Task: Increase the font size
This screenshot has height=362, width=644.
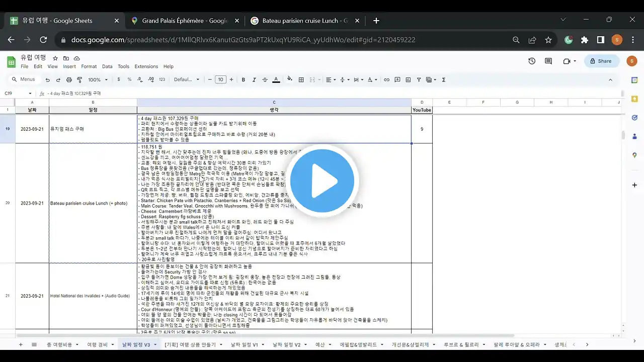Action: point(231,79)
